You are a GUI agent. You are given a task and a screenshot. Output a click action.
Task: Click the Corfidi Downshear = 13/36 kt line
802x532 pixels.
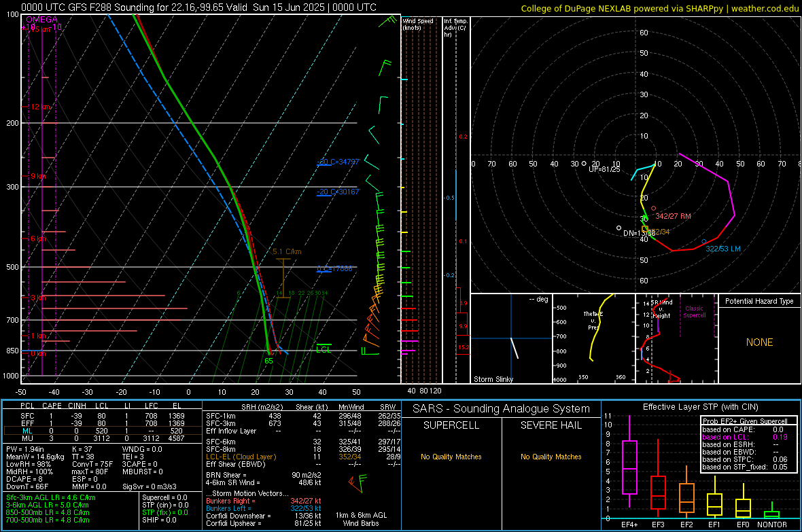click(x=264, y=516)
